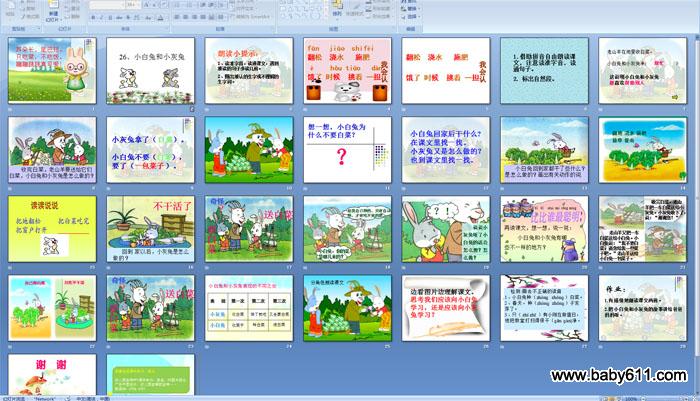700x401 pixels.
Task: Click the Change Case icon
Action: (x=149, y=17)
